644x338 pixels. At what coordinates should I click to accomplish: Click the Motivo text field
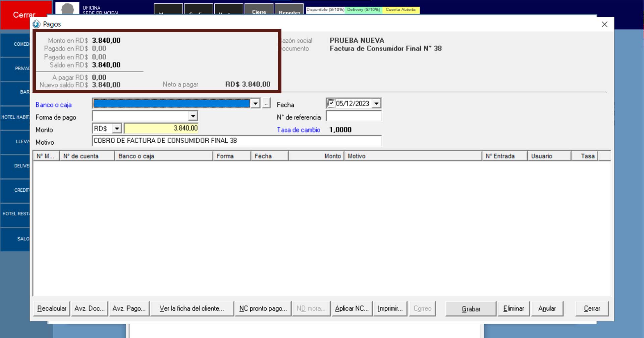tap(236, 141)
